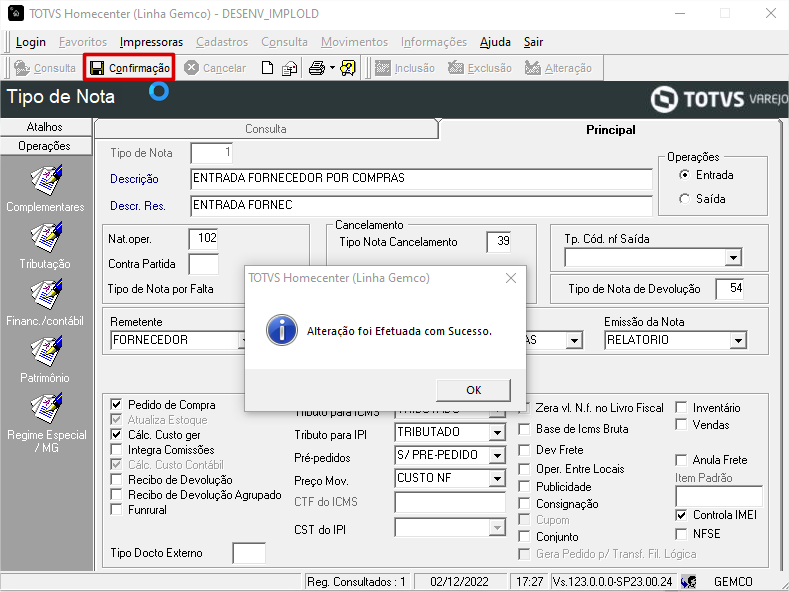Open the Tp. Cód. nf Saída dropdown

coord(733,258)
